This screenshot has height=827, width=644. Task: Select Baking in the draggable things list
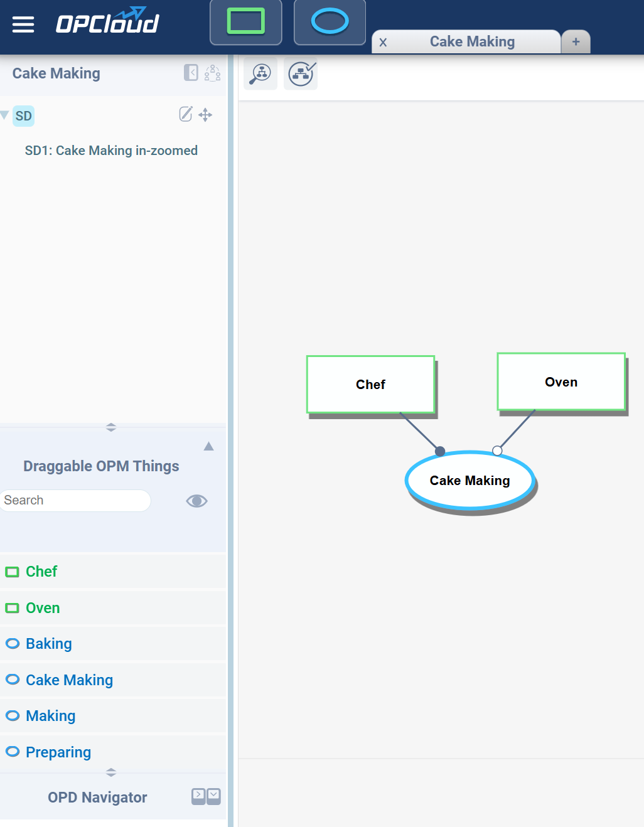pos(48,644)
